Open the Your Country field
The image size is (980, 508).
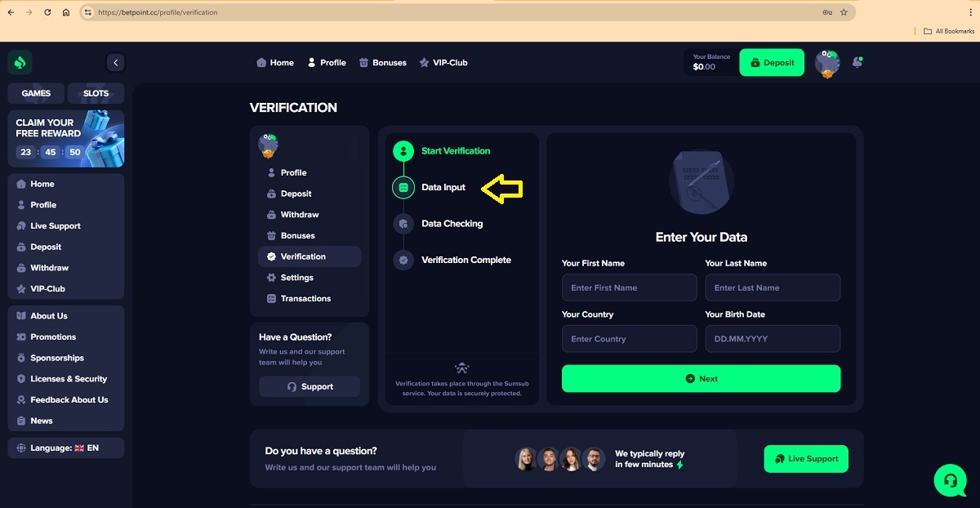[629, 339]
